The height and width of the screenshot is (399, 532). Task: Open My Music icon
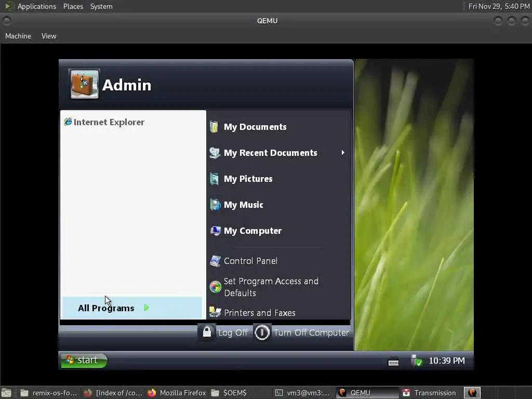pyautogui.click(x=215, y=205)
